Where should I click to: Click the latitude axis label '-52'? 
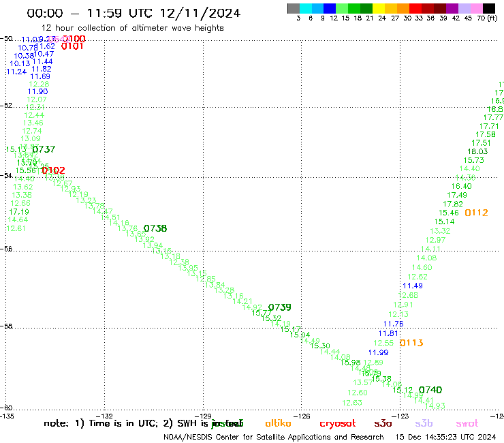tap(6, 106)
